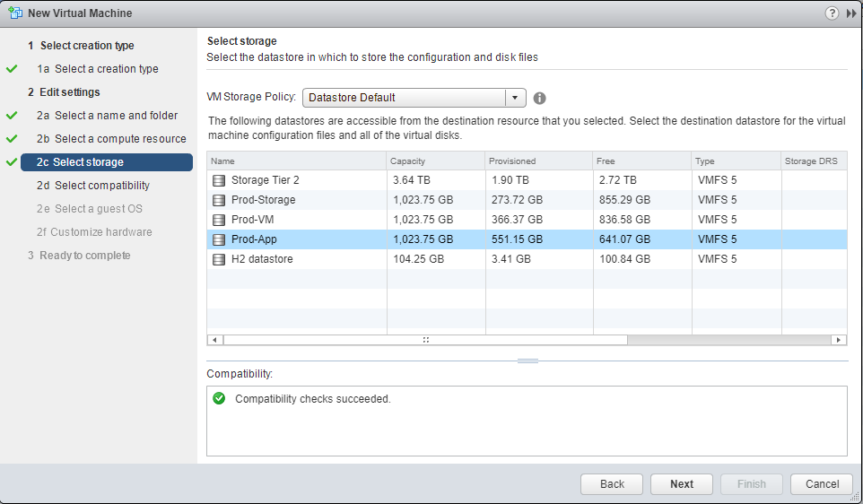
Task: Sort datastores by Capacity column header
Action: (436, 161)
